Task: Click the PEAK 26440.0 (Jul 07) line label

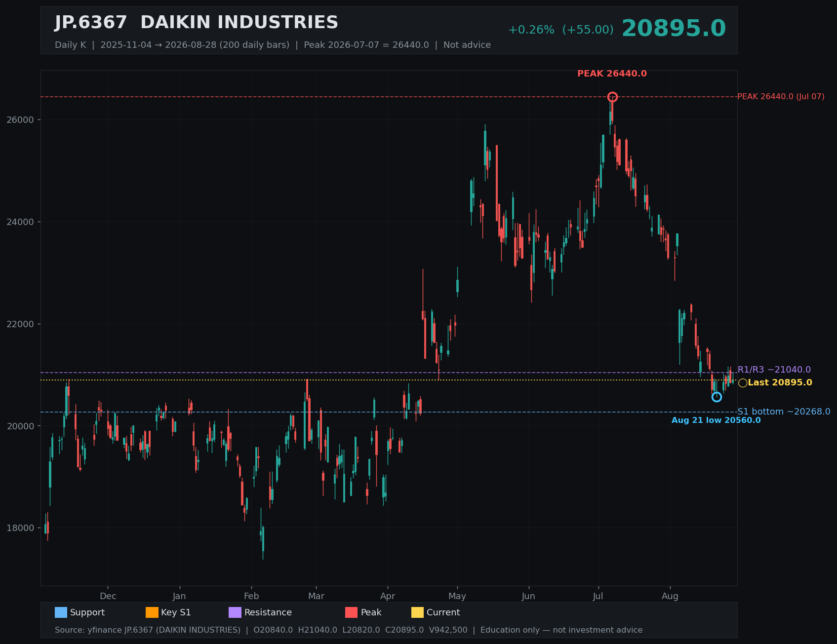Action: tap(781, 97)
